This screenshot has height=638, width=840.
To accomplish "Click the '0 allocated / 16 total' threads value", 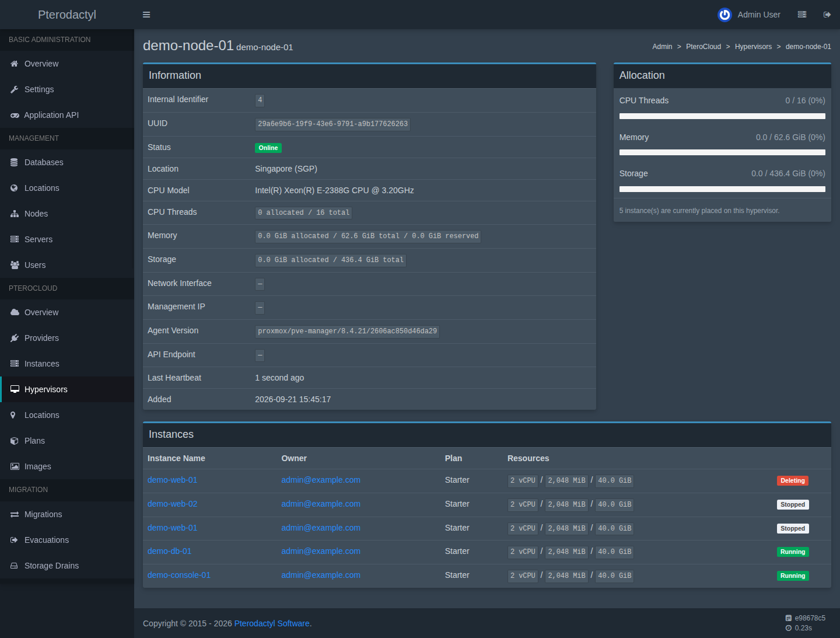I will [304, 212].
